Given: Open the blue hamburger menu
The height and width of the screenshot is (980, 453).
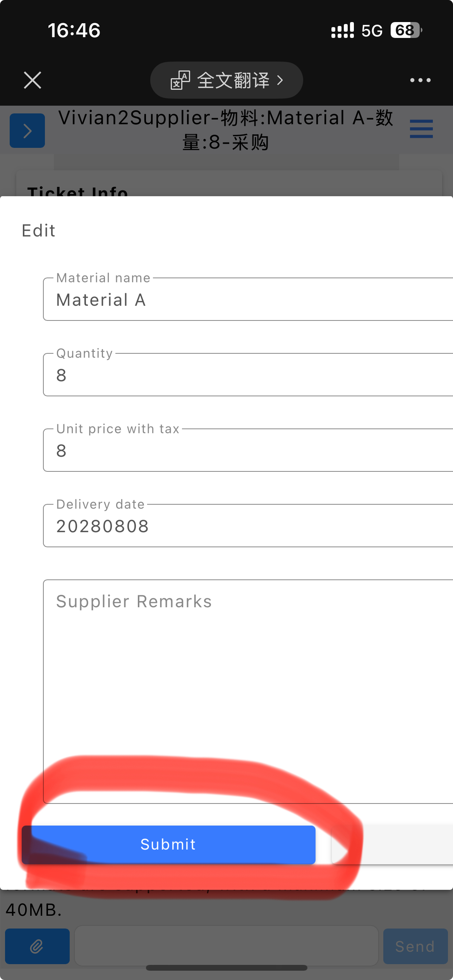Looking at the screenshot, I should point(421,129).
